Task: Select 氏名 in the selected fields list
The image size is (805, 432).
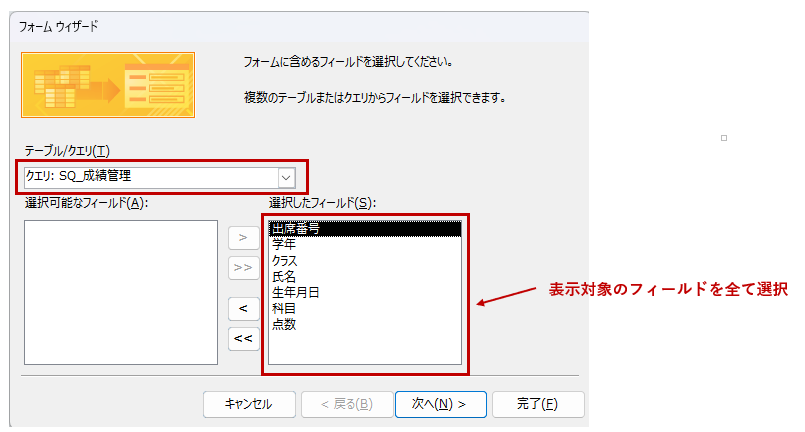Action: [283, 277]
